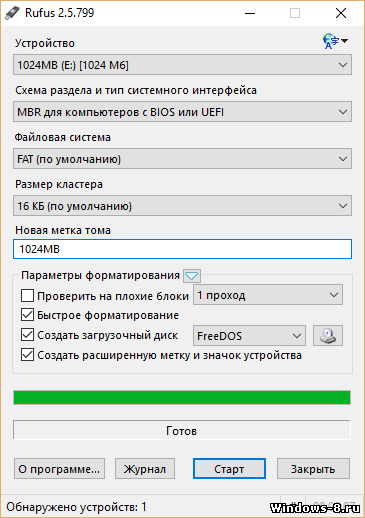Open the 'Устройство' device dropdown
365x518 pixels.
coord(182,65)
